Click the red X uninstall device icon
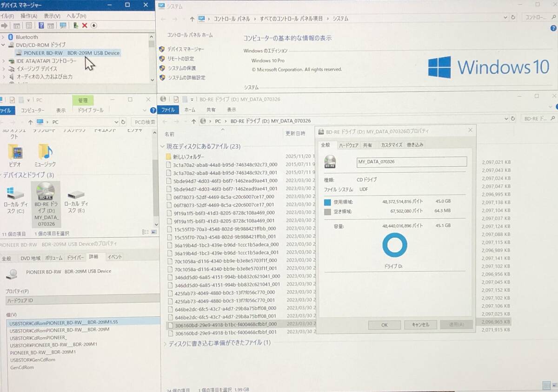Screen dimensions: 558x392 [85, 26]
